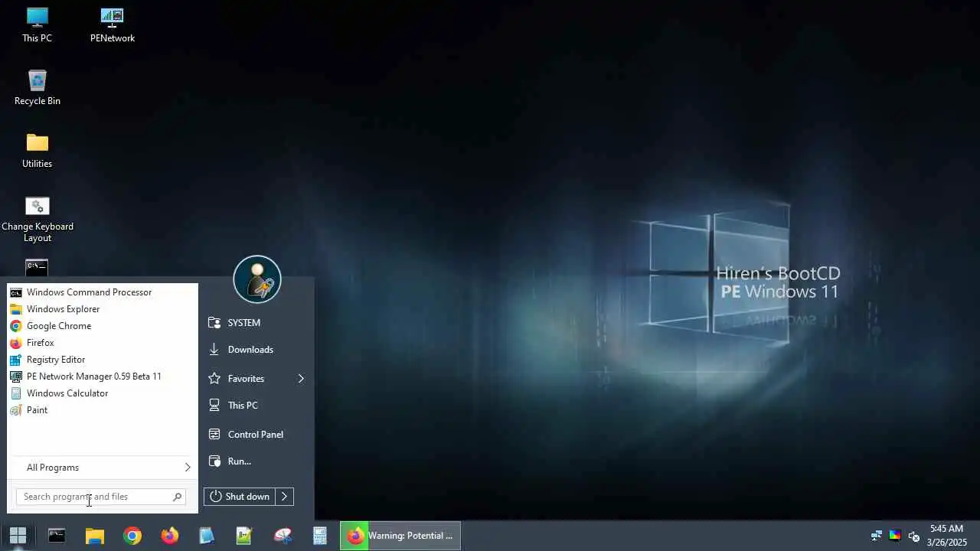Screen dimensions: 980x551
Task: Open Command Prompt from the taskbar
Action: pyautogui.click(x=57, y=536)
